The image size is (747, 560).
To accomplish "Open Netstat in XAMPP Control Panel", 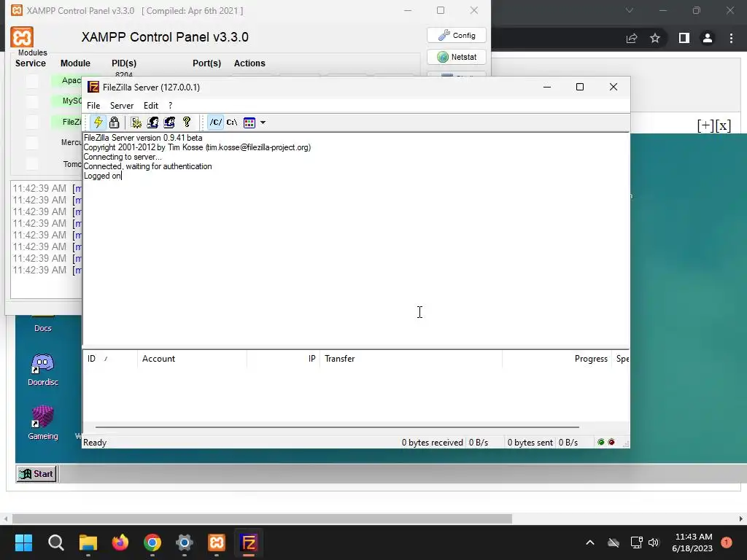I will (x=457, y=57).
